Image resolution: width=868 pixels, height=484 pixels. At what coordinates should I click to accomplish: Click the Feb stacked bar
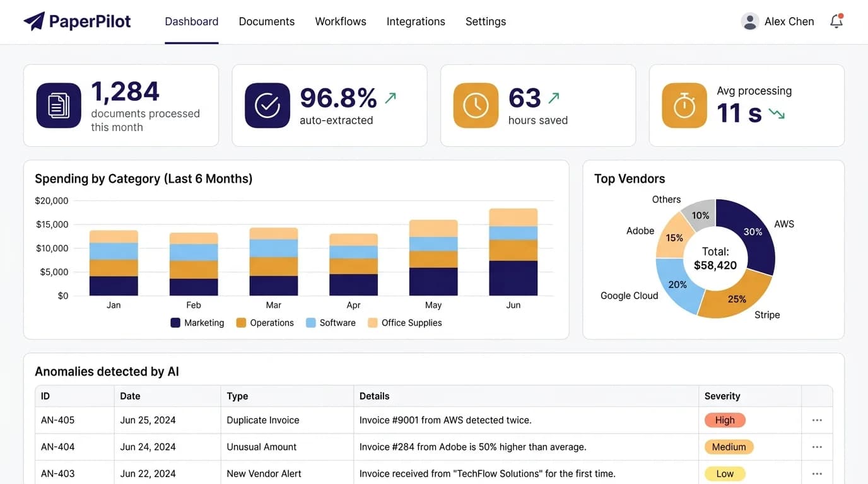pos(194,264)
